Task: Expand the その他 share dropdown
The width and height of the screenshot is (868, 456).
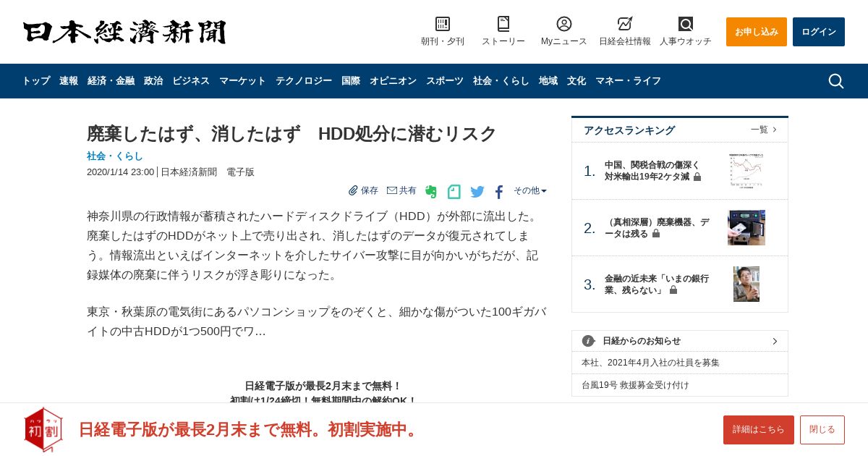Action: 530,190
